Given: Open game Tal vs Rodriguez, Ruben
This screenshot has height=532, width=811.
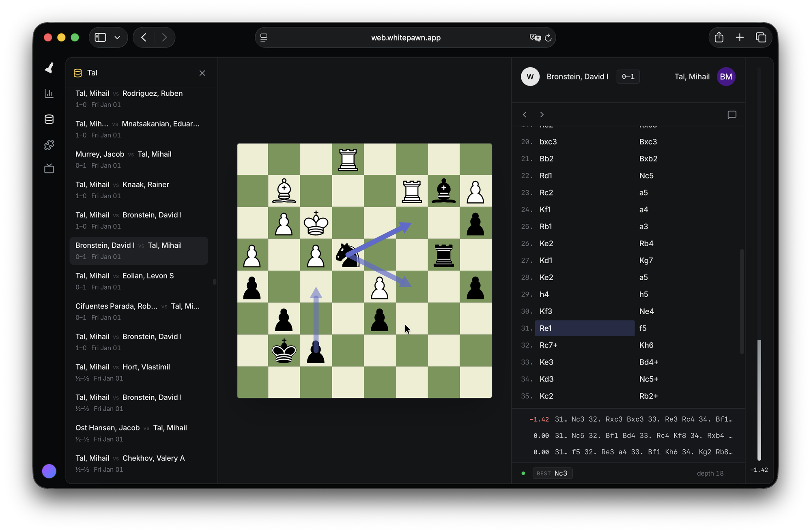Looking at the screenshot, I should point(139,99).
